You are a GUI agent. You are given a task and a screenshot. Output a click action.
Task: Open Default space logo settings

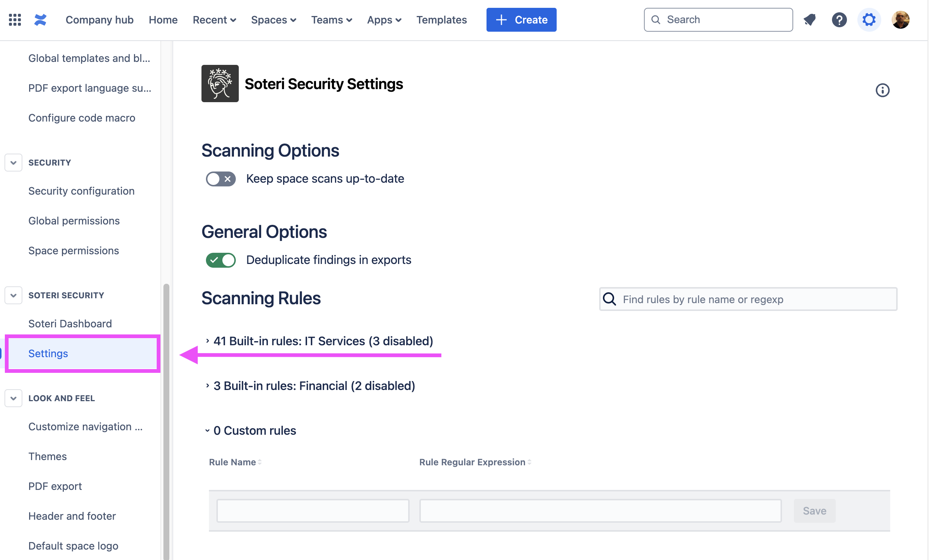click(x=73, y=545)
